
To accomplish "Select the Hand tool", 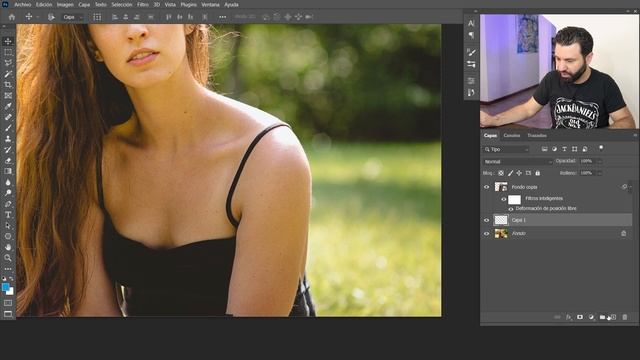I will (8, 247).
